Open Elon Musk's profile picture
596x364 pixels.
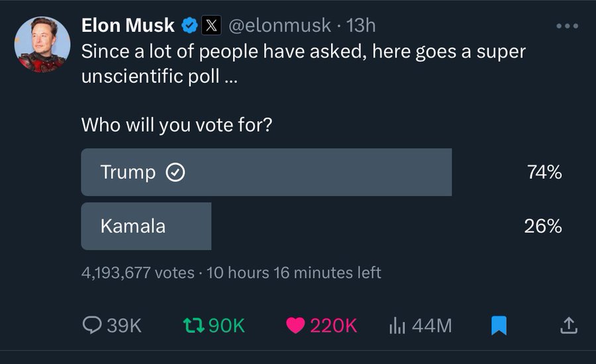coord(42,45)
